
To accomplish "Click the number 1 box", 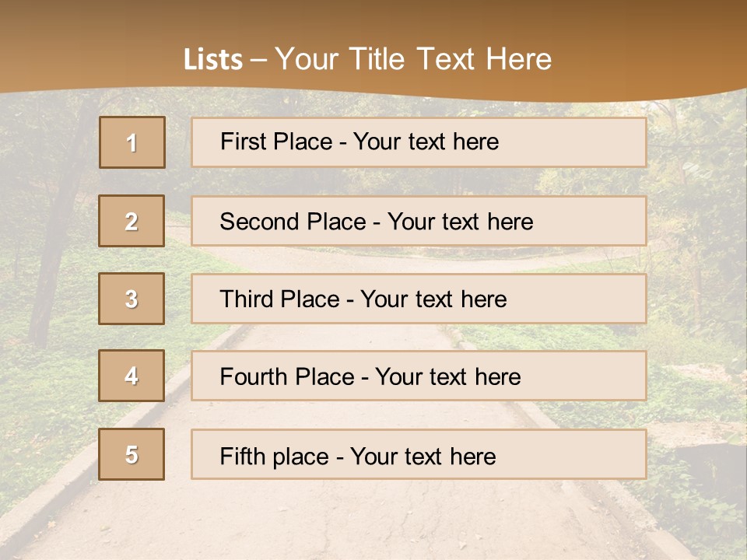I will click(132, 142).
